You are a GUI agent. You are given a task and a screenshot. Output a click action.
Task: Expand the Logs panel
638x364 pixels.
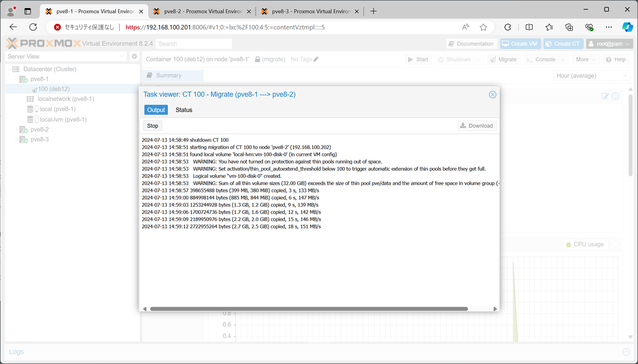[626, 352]
